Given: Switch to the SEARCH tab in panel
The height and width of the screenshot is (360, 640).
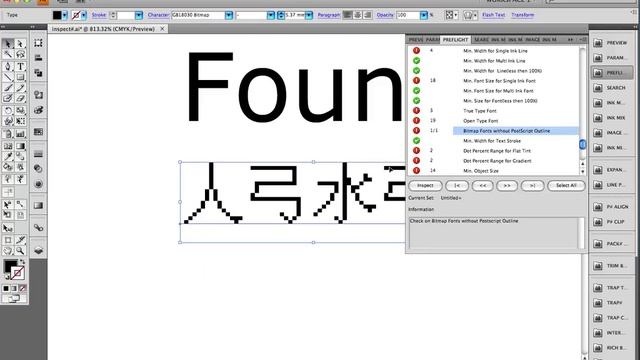Looking at the screenshot, I should pos(481,40).
